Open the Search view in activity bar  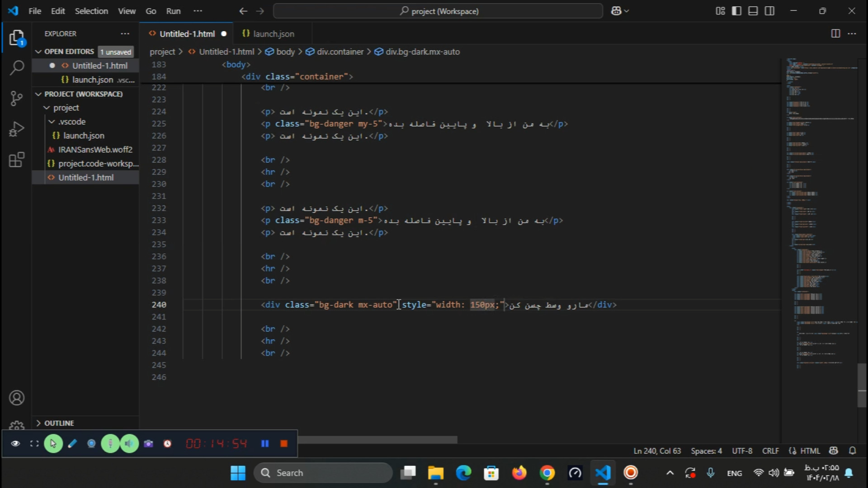click(x=17, y=68)
